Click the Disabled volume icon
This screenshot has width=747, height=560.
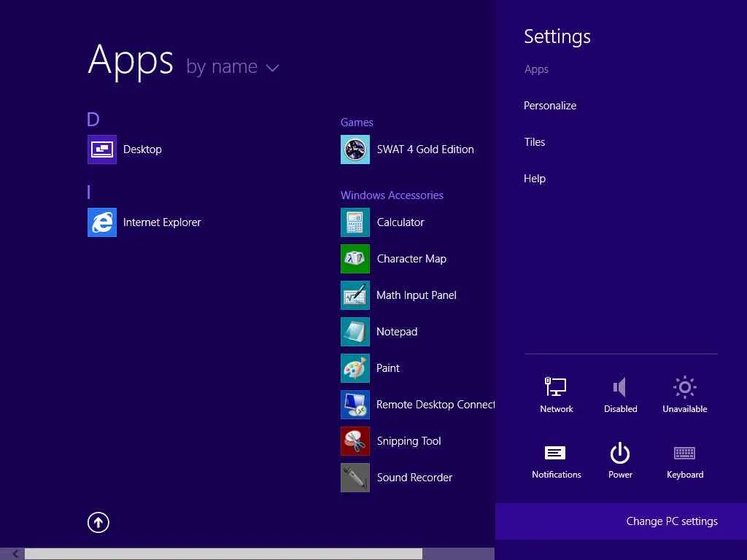coord(620,386)
